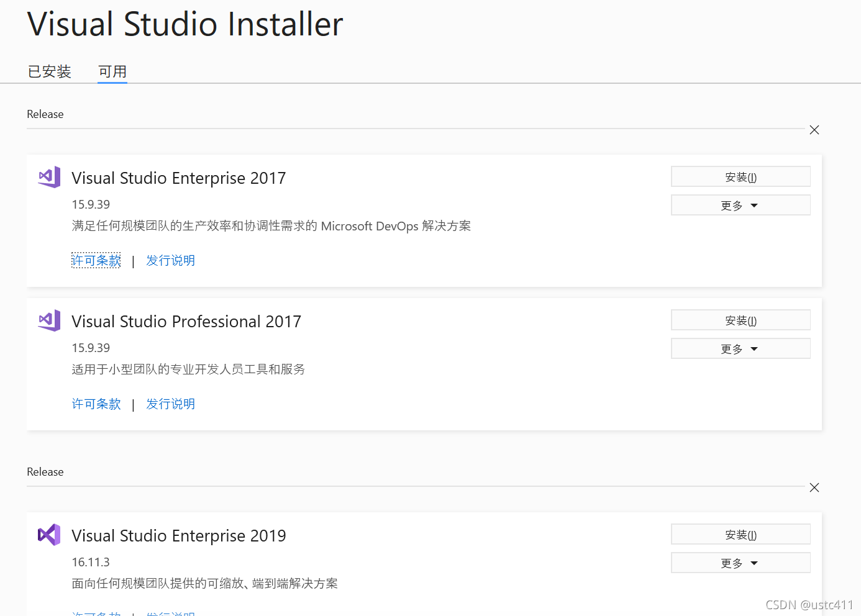The image size is (861, 616).
Task: Dismiss the first Release section with its X
Action: (814, 130)
